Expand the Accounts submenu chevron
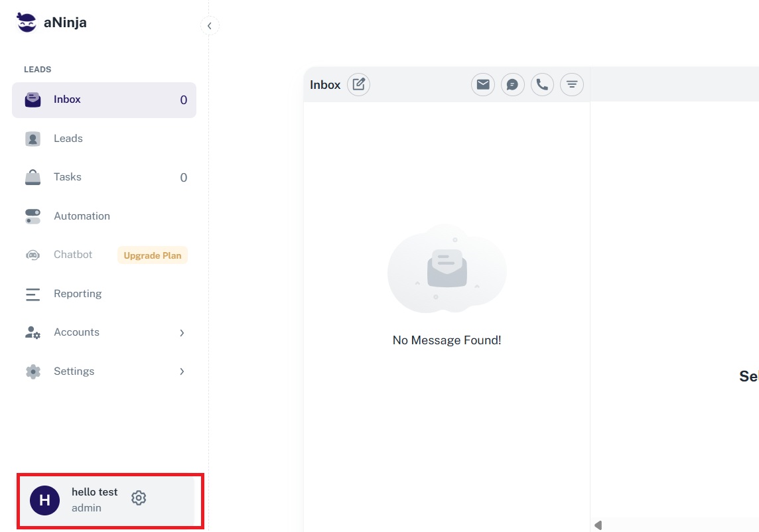Viewport: 759px width, 532px height. pos(182,332)
